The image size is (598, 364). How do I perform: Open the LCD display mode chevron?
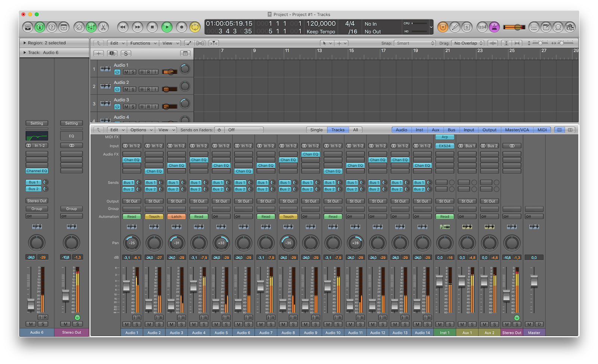431,27
